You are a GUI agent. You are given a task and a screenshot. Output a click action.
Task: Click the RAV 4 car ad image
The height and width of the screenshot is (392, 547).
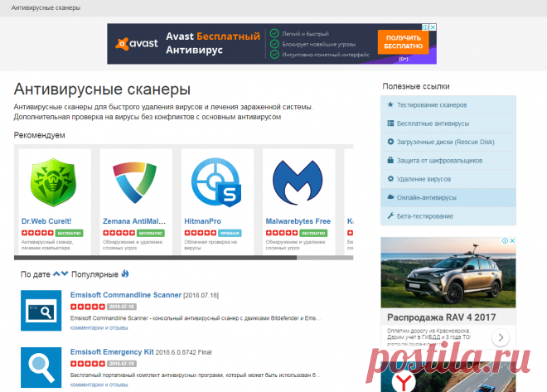(x=448, y=273)
